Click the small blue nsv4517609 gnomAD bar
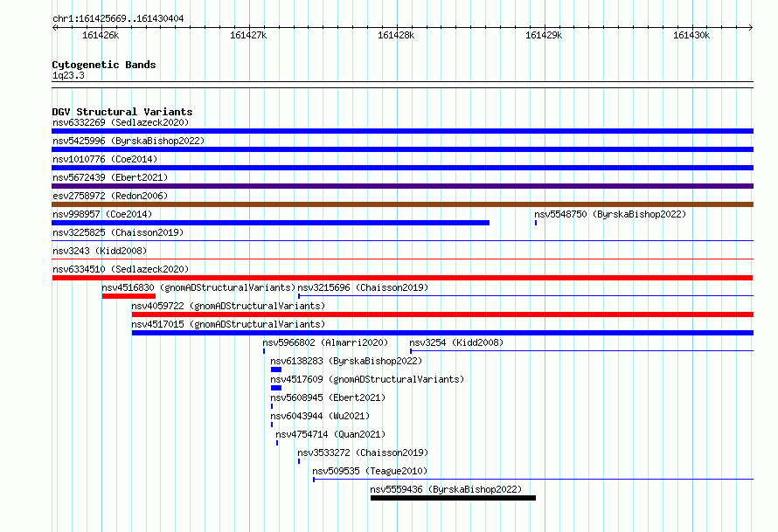778x532 pixels. [276, 388]
